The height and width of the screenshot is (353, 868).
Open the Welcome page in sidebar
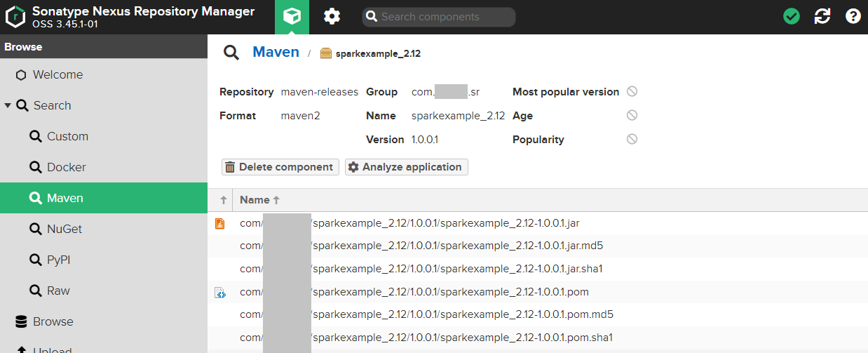click(104, 74)
